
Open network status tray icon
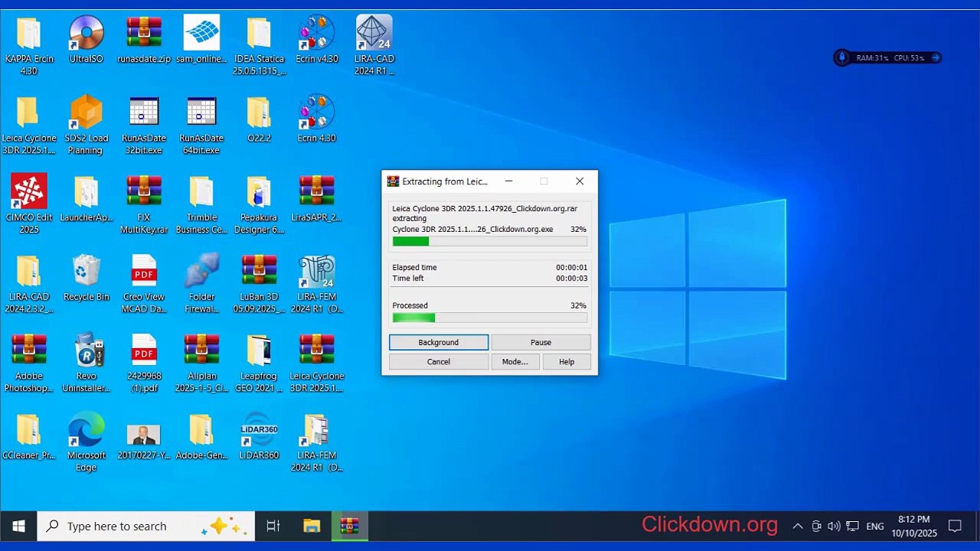pyautogui.click(x=852, y=526)
